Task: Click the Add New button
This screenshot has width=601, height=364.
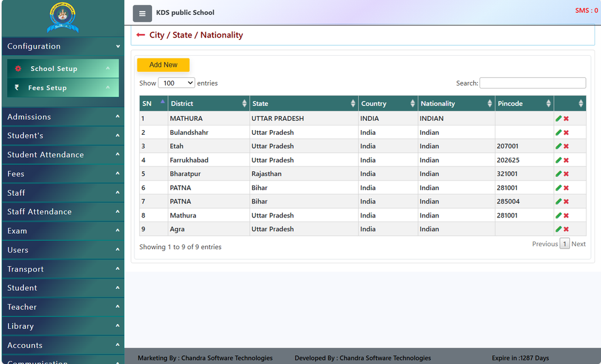Action: (x=163, y=64)
